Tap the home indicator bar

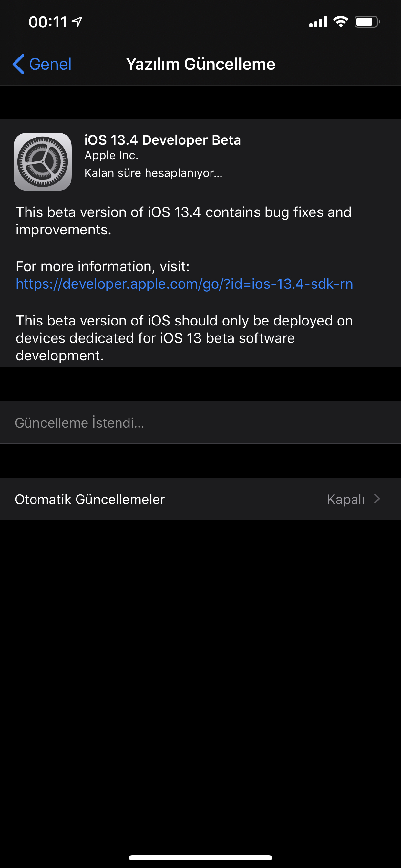pos(200,858)
